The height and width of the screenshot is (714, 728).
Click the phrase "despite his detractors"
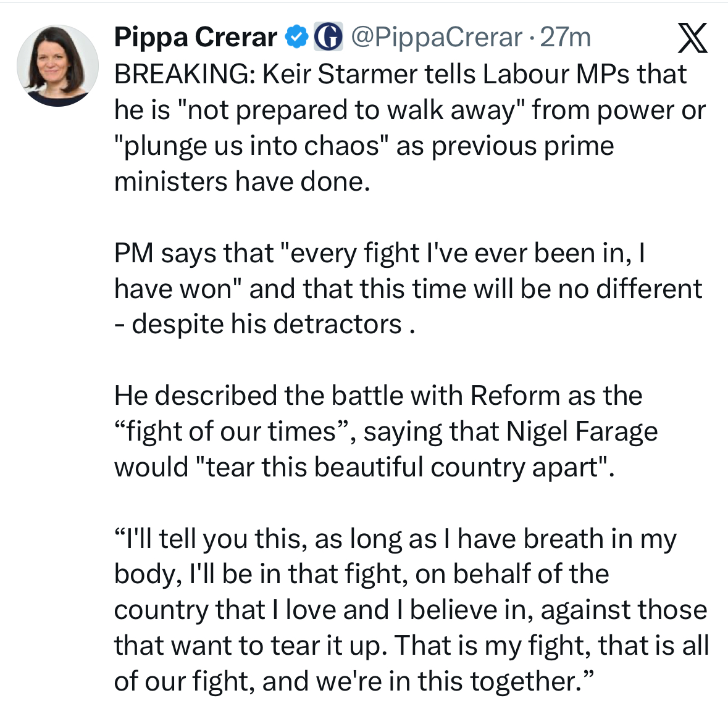[x=267, y=325]
